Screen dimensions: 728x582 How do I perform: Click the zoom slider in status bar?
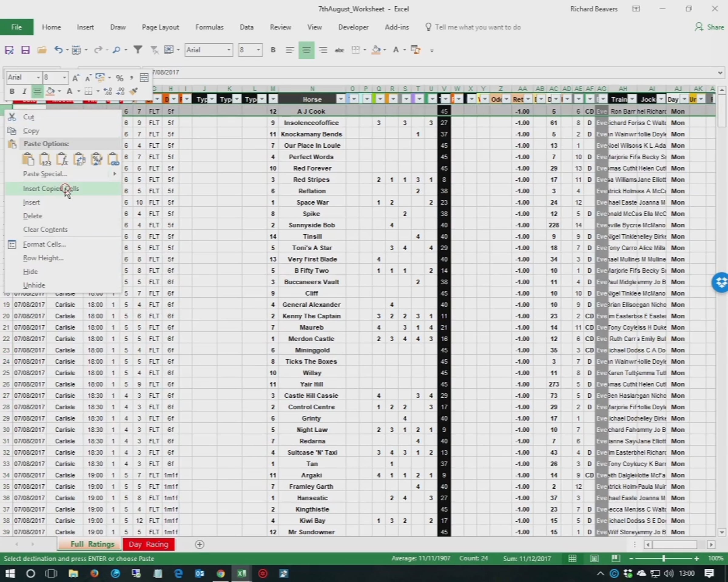(x=663, y=559)
